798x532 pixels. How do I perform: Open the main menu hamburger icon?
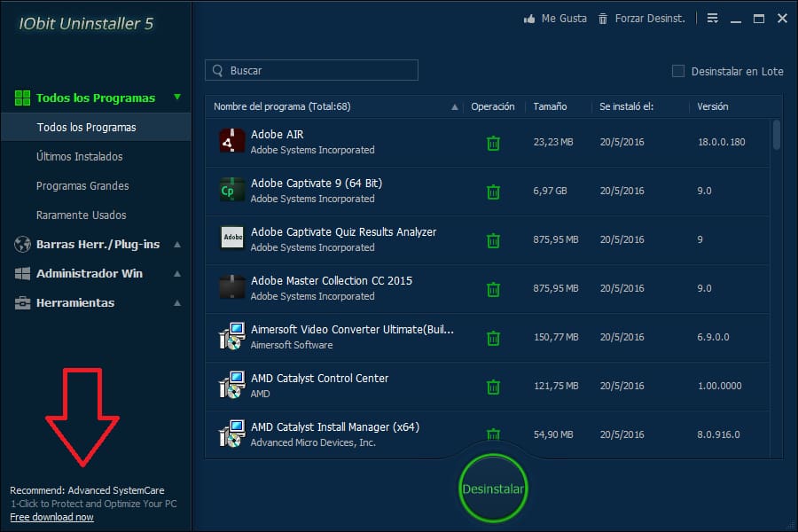(713, 19)
